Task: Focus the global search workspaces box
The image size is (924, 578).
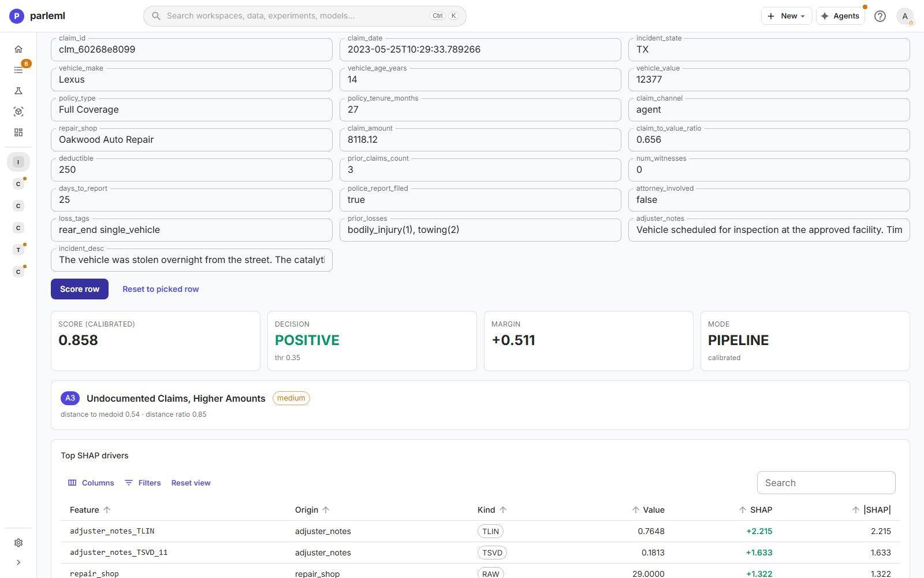Action: pyautogui.click(x=305, y=16)
